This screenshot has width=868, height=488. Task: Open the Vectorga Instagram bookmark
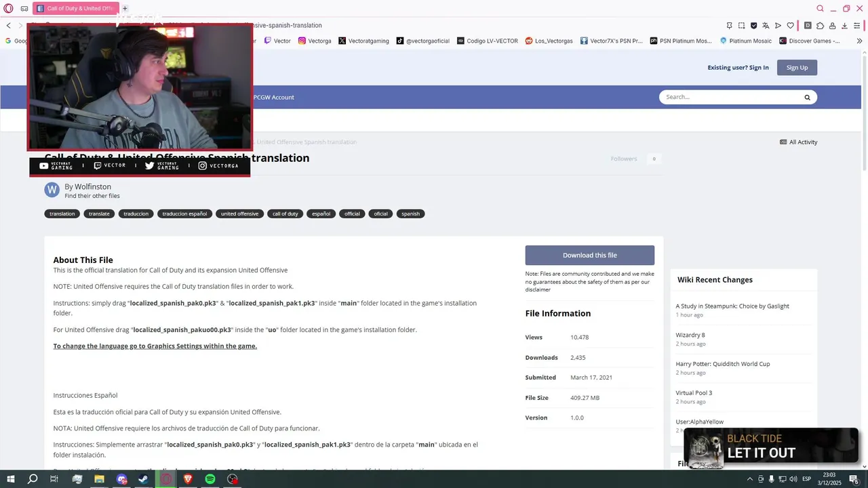(315, 41)
